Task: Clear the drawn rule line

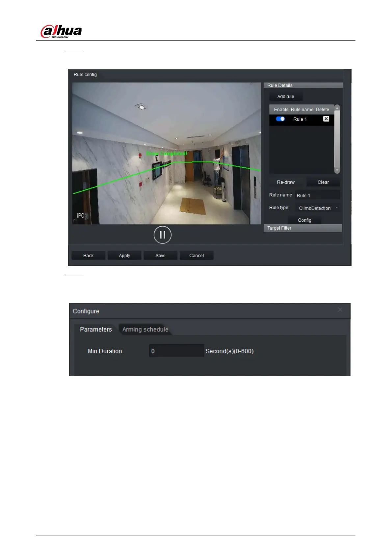Action: [x=323, y=182]
